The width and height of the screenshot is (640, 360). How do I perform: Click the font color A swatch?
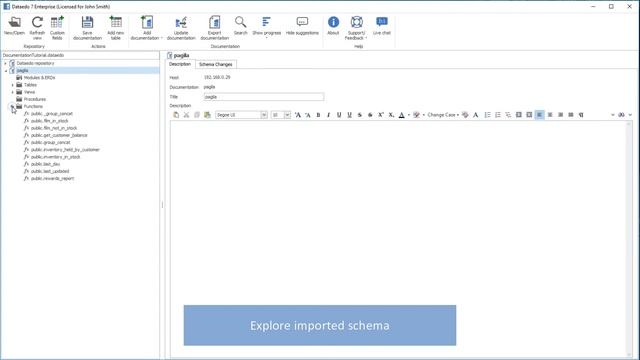[x=402, y=115]
